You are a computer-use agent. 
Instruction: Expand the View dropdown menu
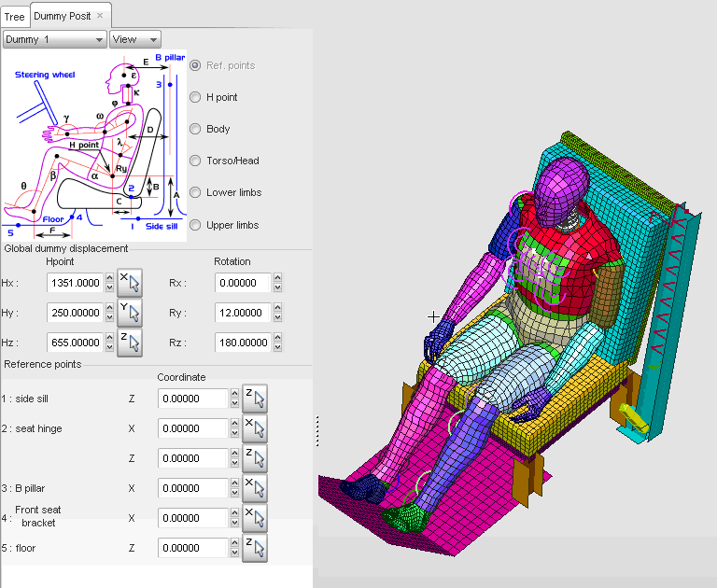[x=135, y=39]
